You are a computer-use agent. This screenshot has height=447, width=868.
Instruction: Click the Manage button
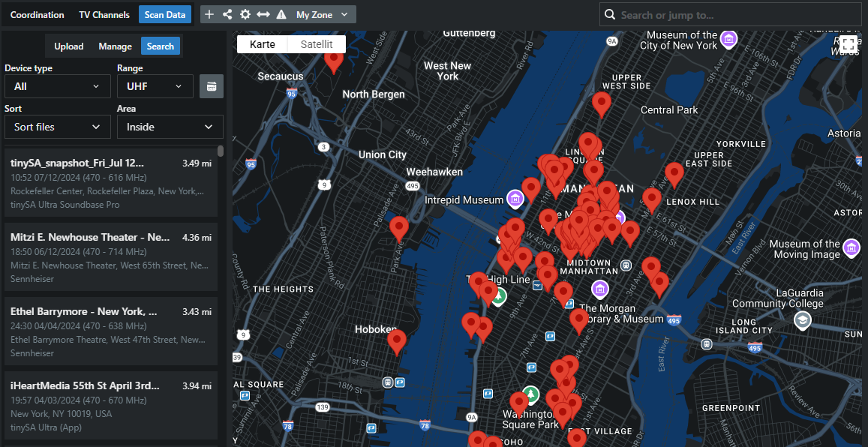coord(116,46)
